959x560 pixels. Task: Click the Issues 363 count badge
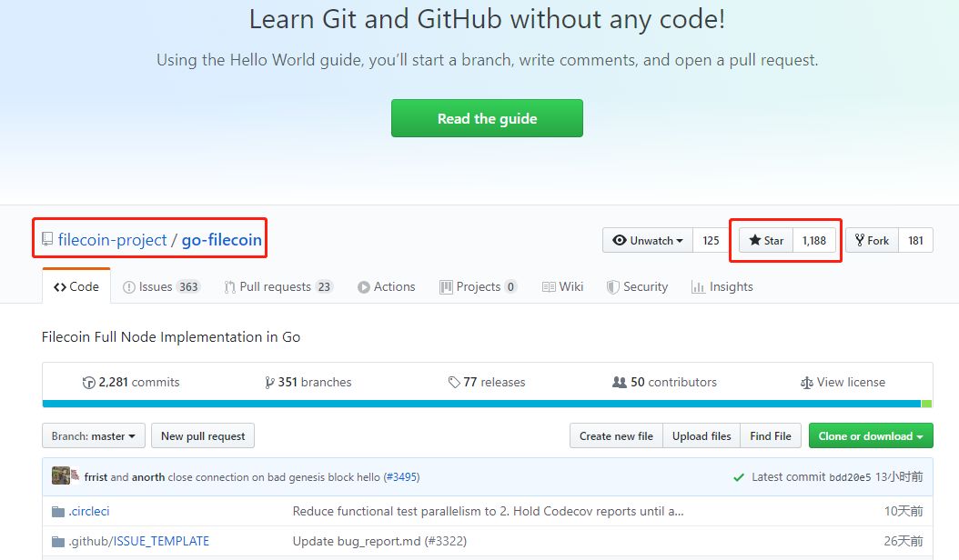pyautogui.click(x=188, y=286)
